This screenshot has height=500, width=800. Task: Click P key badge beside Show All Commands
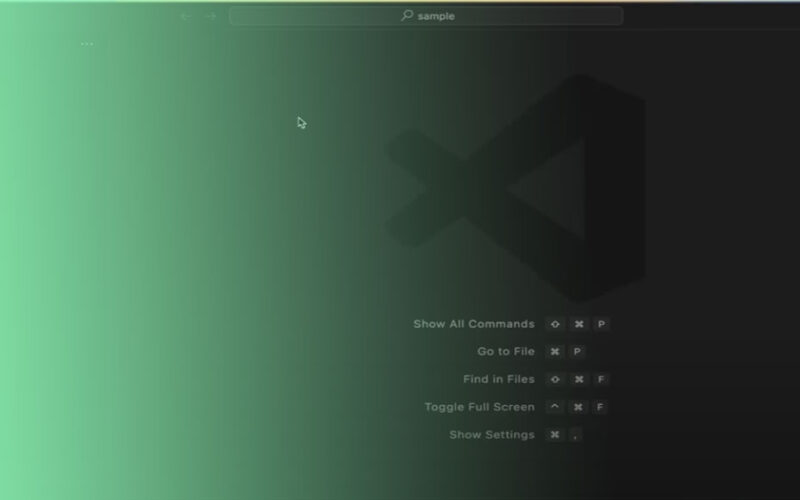click(x=600, y=324)
